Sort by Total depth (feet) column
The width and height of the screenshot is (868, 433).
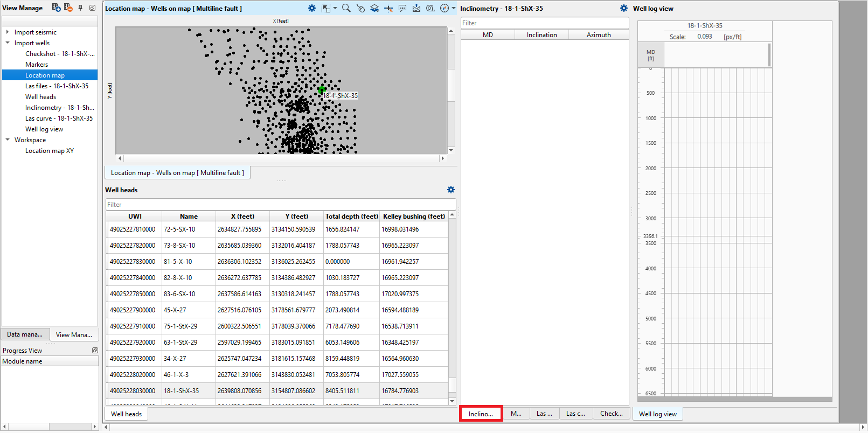click(x=352, y=216)
